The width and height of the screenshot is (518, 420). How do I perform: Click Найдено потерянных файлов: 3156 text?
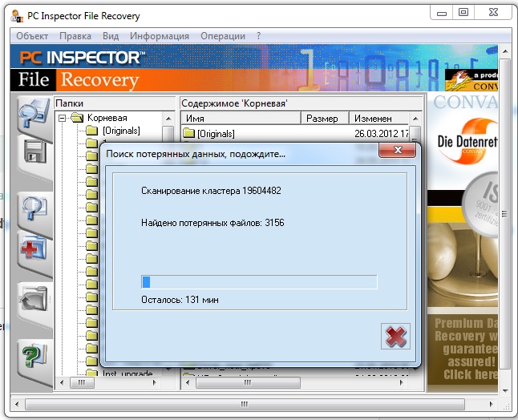click(x=212, y=223)
